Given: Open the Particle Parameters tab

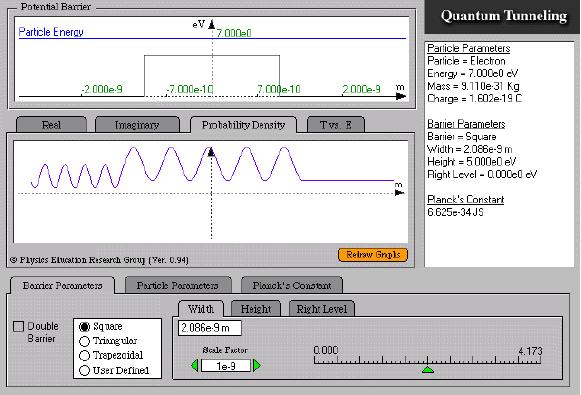Looking at the screenshot, I should click(x=178, y=285).
